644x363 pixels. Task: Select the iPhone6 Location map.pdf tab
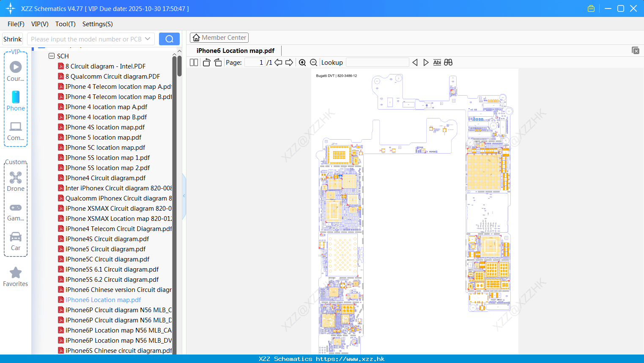tap(236, 50)
